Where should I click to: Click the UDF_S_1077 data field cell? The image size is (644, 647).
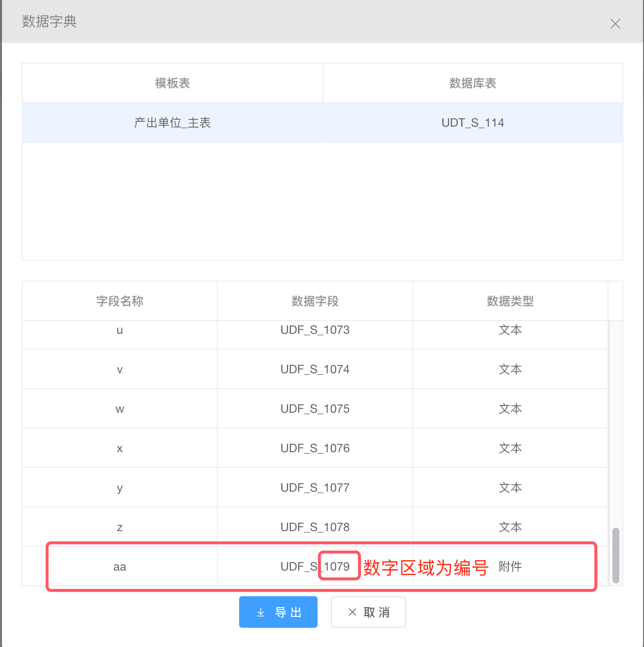tap(315, 488)
